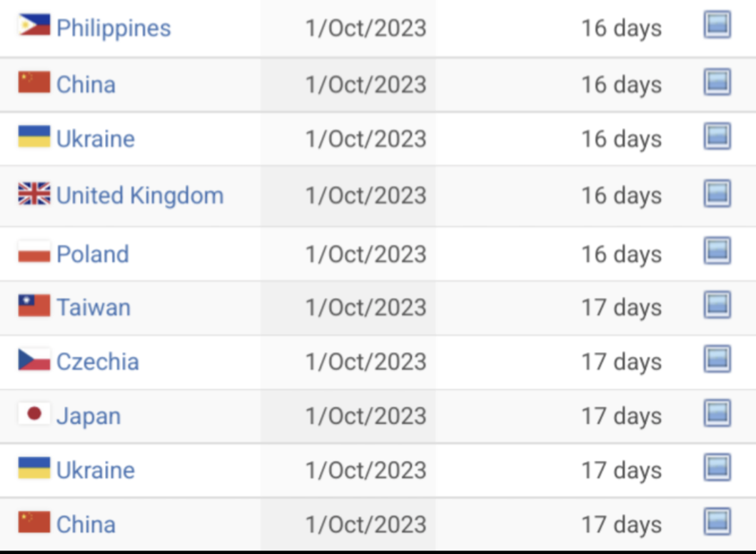Visit the Taiwan link
This screenshot has height=554, width=756.
[94, 308]
